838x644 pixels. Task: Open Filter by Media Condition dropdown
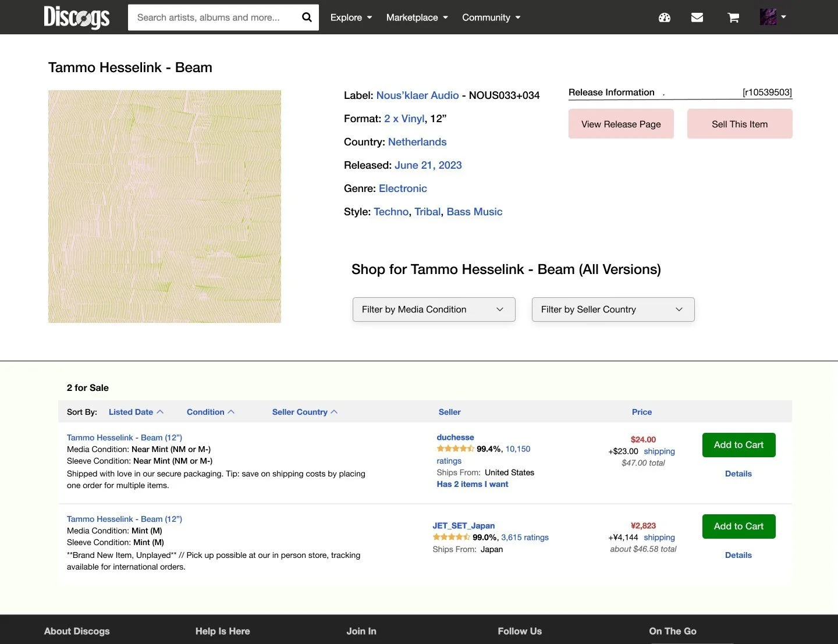click(434, 309)
